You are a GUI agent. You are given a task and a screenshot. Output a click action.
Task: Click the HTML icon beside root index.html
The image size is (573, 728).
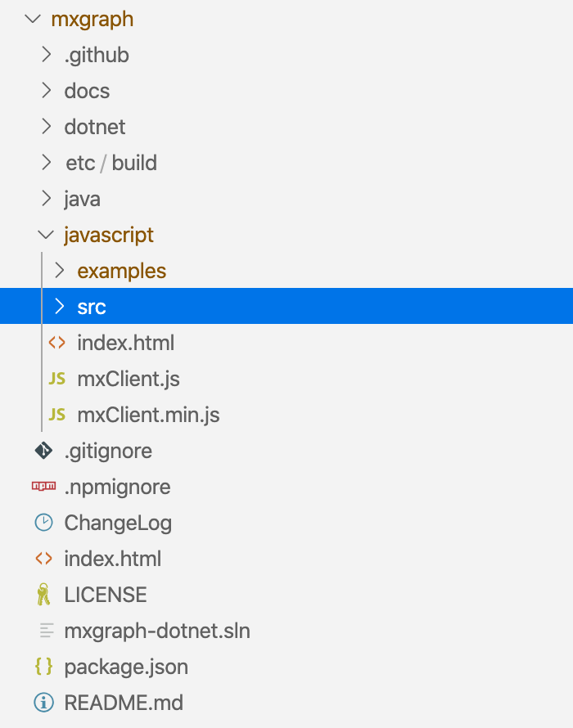(x=43, y=559)
